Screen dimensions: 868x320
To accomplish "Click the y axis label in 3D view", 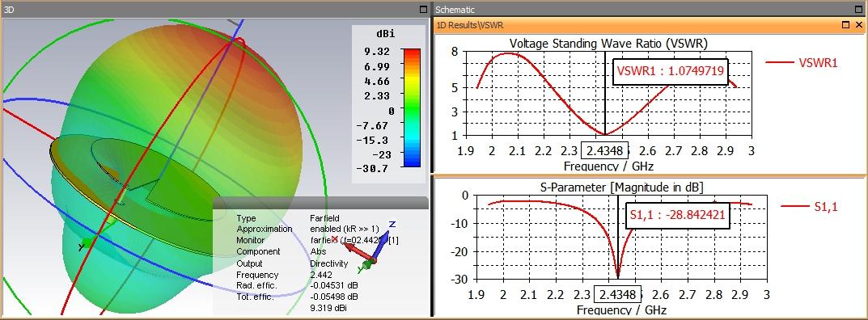I will 82,246.
